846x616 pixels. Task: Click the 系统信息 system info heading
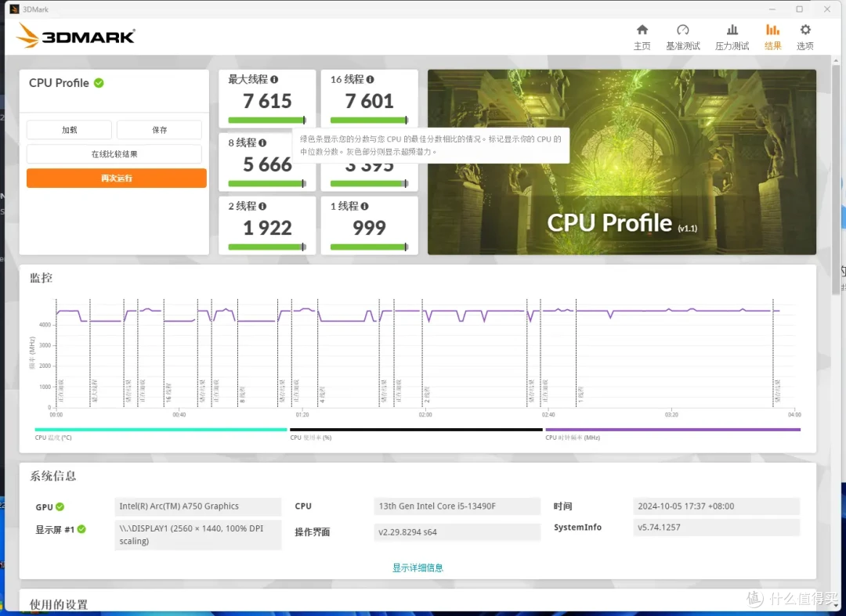tap(53, 476)
